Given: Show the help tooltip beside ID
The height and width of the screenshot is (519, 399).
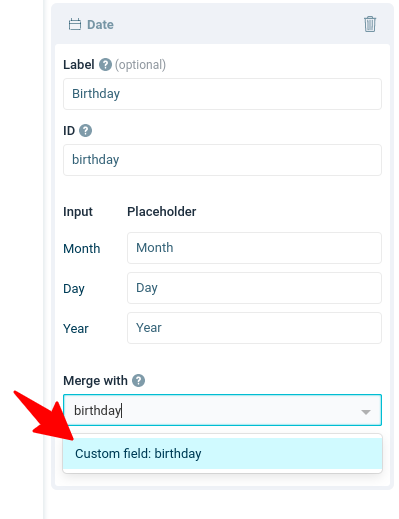Looking at the screenshot, I should click(x=85, y=130).
